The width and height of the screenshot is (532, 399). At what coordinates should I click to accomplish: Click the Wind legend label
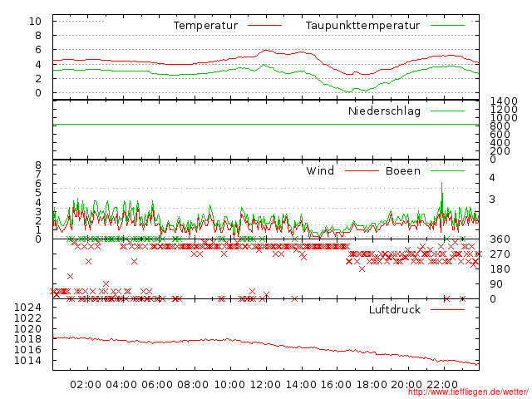click(320, 170)
